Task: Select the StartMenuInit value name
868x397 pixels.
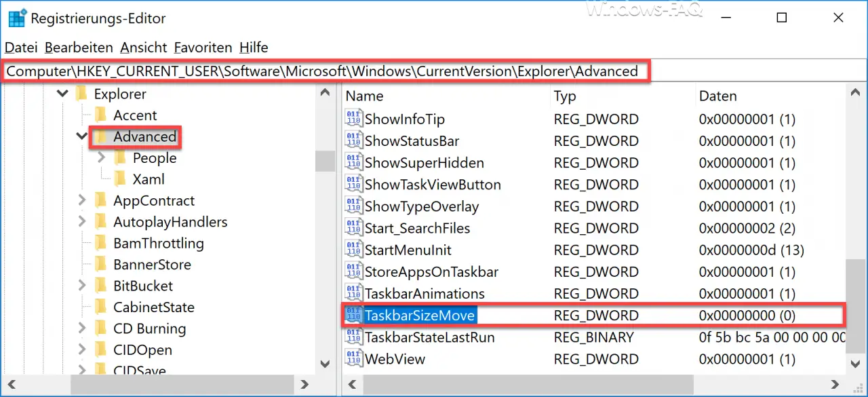Action: 408,249
